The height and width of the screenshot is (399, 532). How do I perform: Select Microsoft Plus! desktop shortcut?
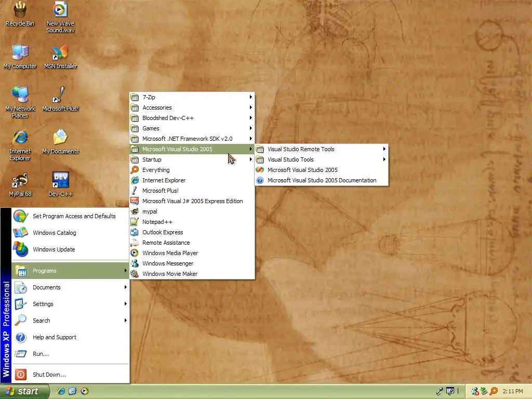(x=60, y=99)
